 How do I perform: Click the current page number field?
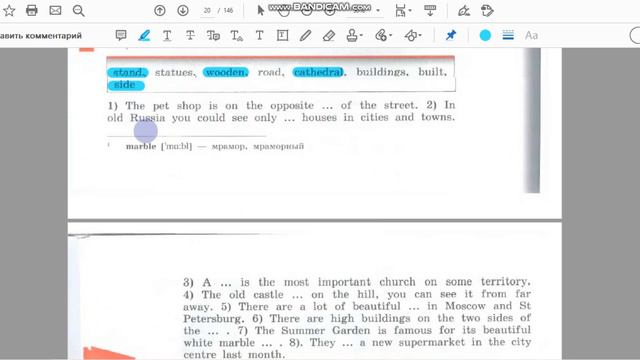tap(207, 11)
